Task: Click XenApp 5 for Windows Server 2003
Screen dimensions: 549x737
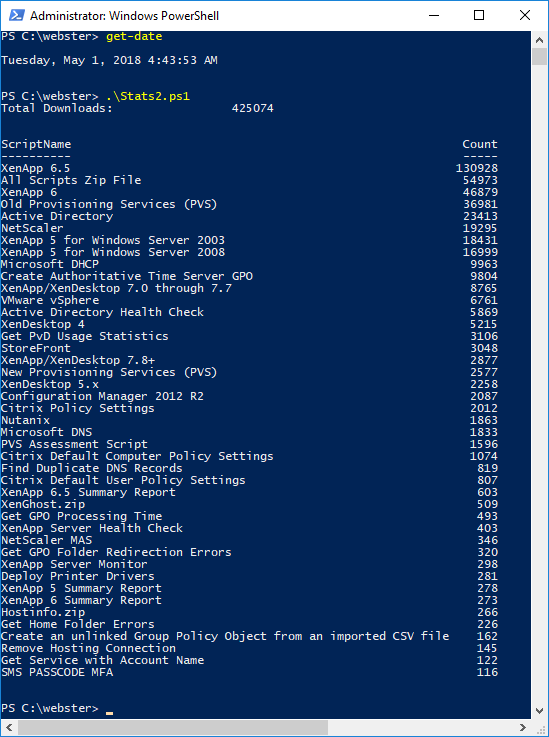Action: click(113, 240)
